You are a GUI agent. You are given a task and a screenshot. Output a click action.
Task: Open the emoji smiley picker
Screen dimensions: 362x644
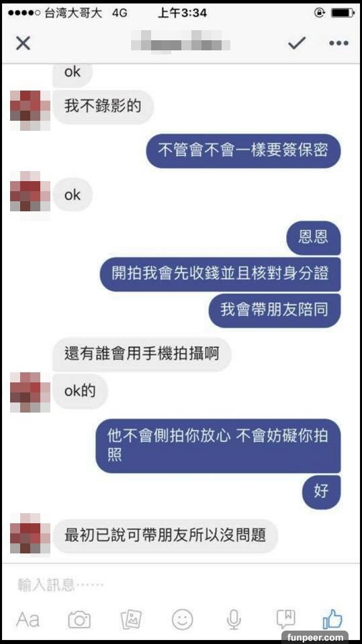click(182, 619)
